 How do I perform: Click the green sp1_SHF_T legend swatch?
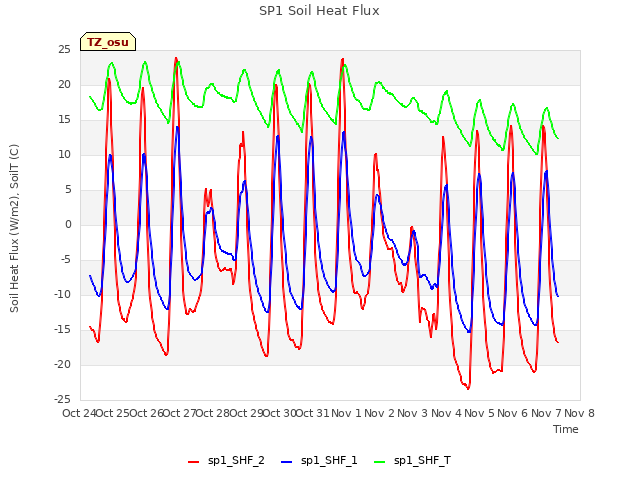point(380,462)
